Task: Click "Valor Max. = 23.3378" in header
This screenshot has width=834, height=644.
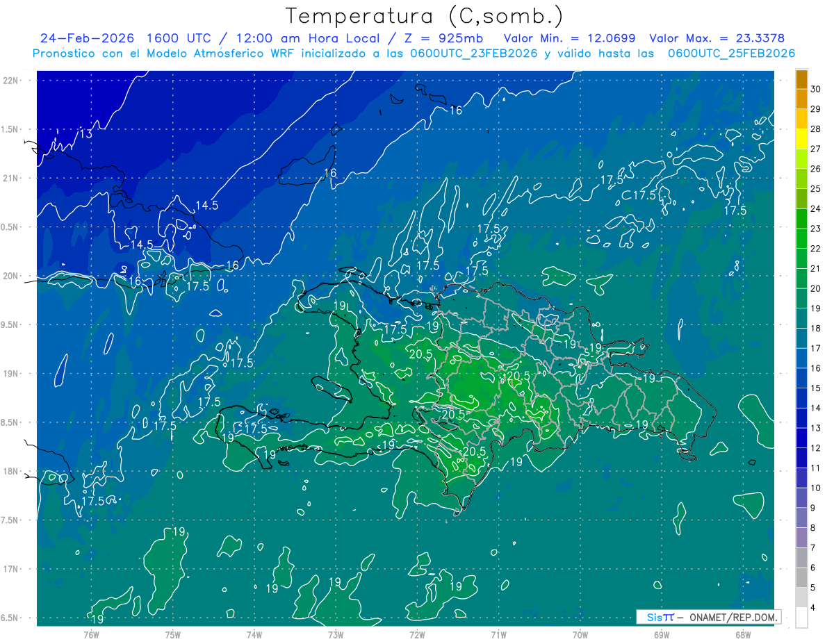Action: click(x=717, y=38)
